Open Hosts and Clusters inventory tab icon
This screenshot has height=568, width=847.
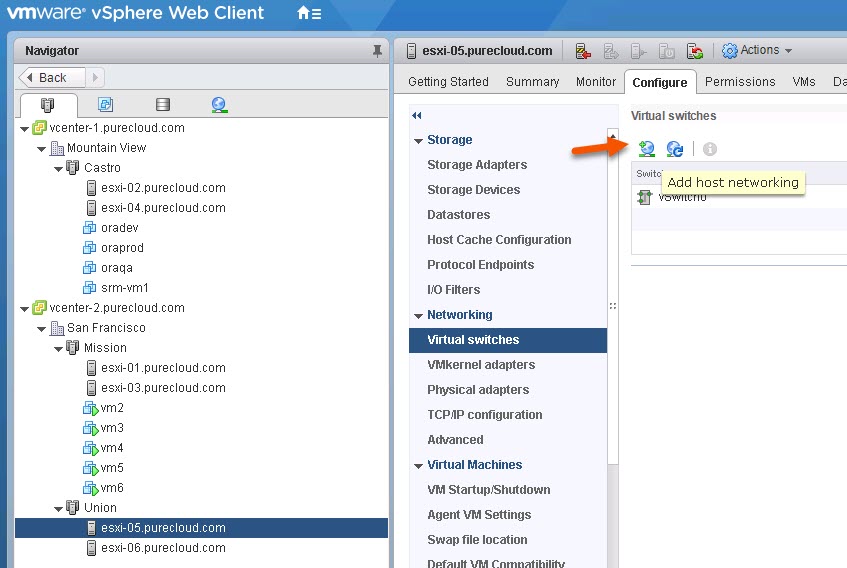pos(48,104)
